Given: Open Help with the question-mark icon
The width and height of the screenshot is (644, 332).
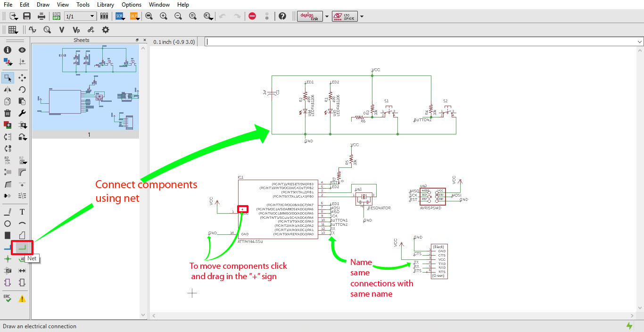Looking at the screenshot, I should click(x=282, y=16).
